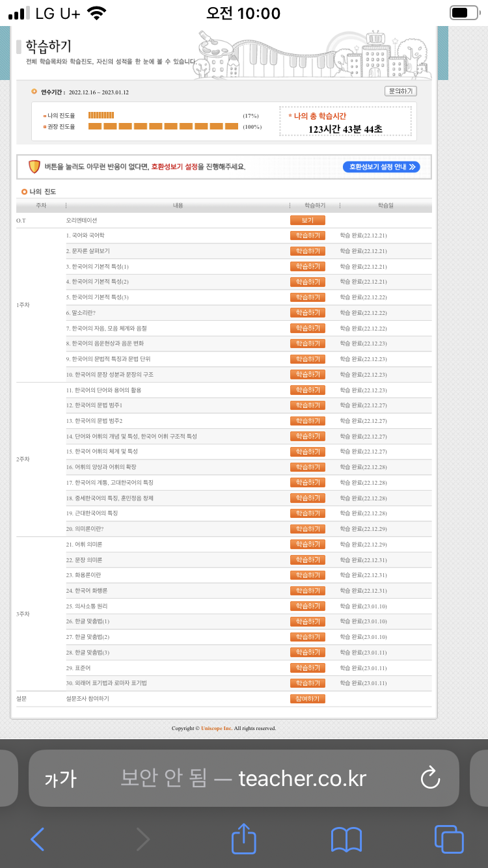Open the 가가 text size menu
This screenshot has width=488, height=868.
point(61,779)
